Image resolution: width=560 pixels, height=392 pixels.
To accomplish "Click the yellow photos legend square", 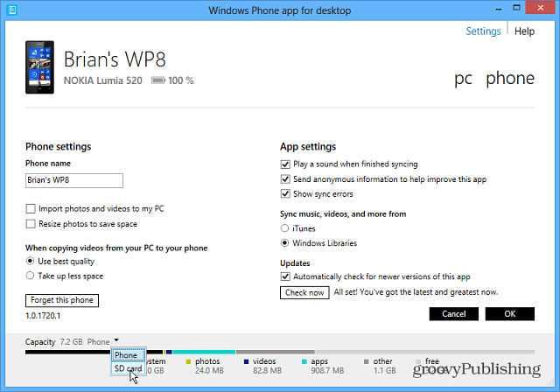I will [188, 361].
